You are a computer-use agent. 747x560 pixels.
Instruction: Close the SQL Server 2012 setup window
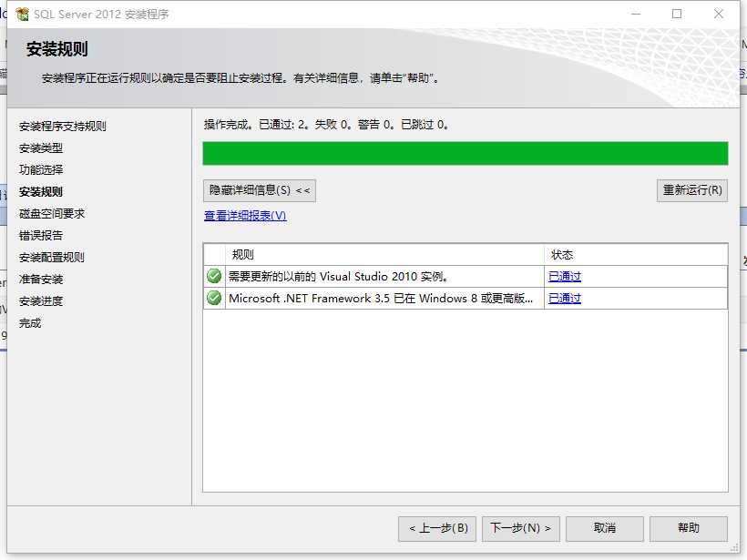click(719, 14)
